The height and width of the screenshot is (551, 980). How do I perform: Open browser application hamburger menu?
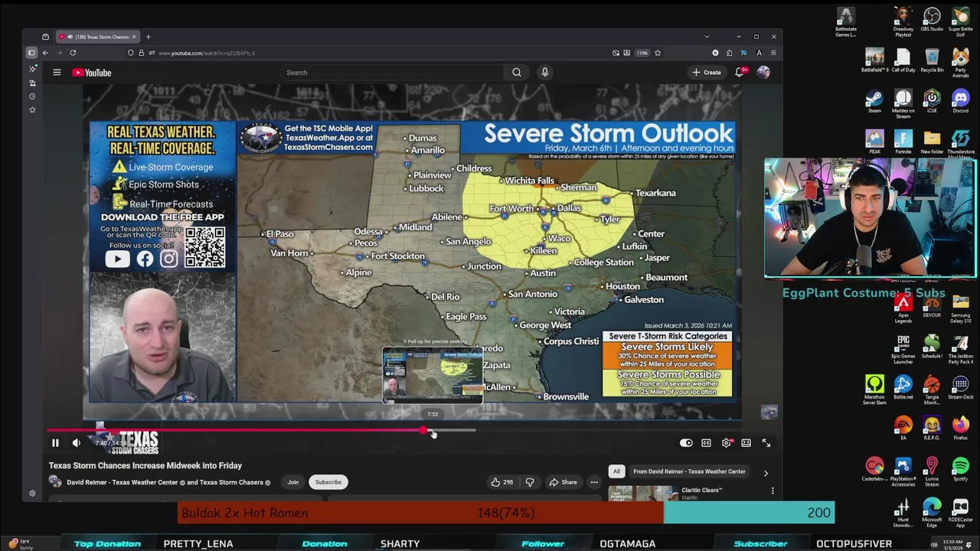pyautogui.click(x=773, y=53)
